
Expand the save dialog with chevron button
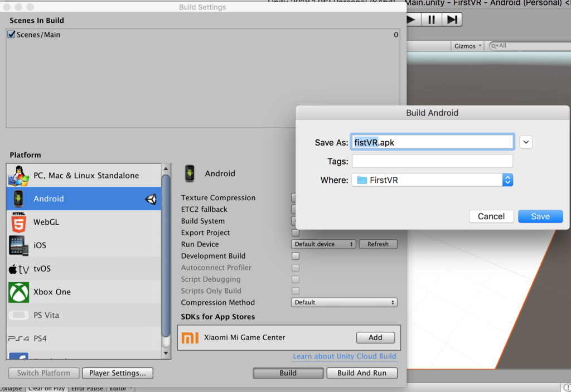click(526, 142)
